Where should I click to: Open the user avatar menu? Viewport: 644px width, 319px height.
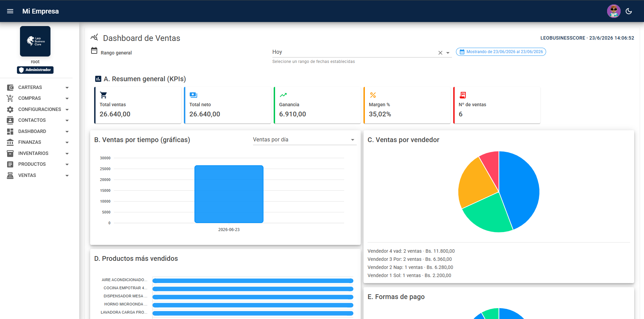click(614, 11)
